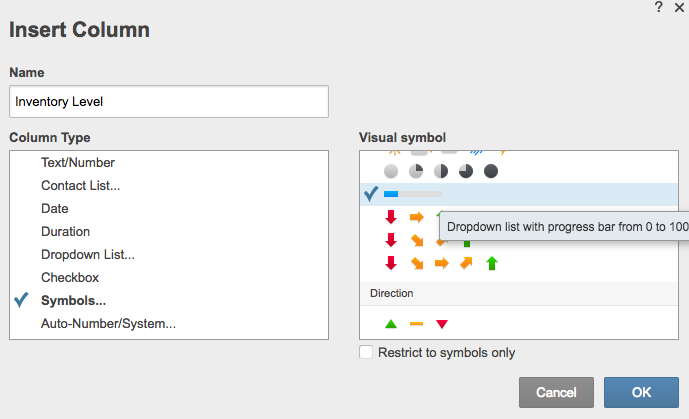The image size is (689, 419).
Task: Click the blue checkmark beside Symbols
Action: coord(23,301)
